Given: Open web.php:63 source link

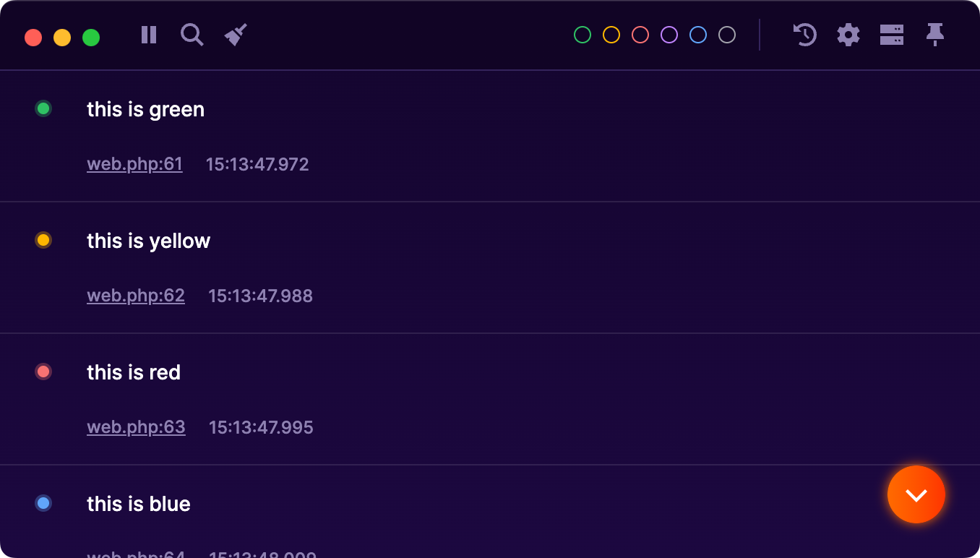Looking at the screenshot, I should pos(136,427).
